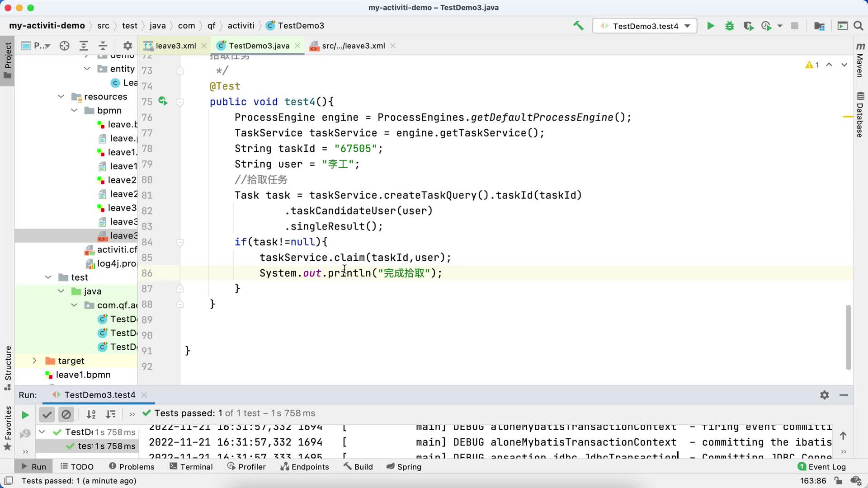The width and height of the screenshot is (868, 488).
Task: Toggle the Structure tool window stripe button
Action: pyautogui.click(x=8, y=368)
